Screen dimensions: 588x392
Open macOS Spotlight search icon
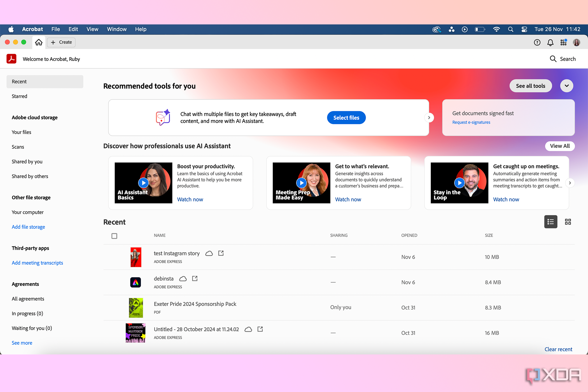pos(510,29)
